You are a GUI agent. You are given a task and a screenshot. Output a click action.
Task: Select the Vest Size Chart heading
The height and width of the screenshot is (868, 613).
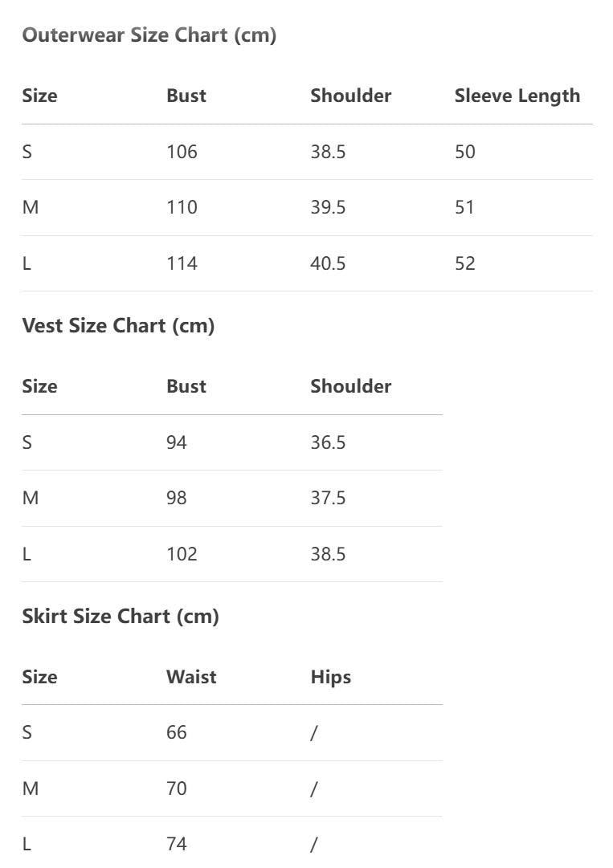point(118,326)
